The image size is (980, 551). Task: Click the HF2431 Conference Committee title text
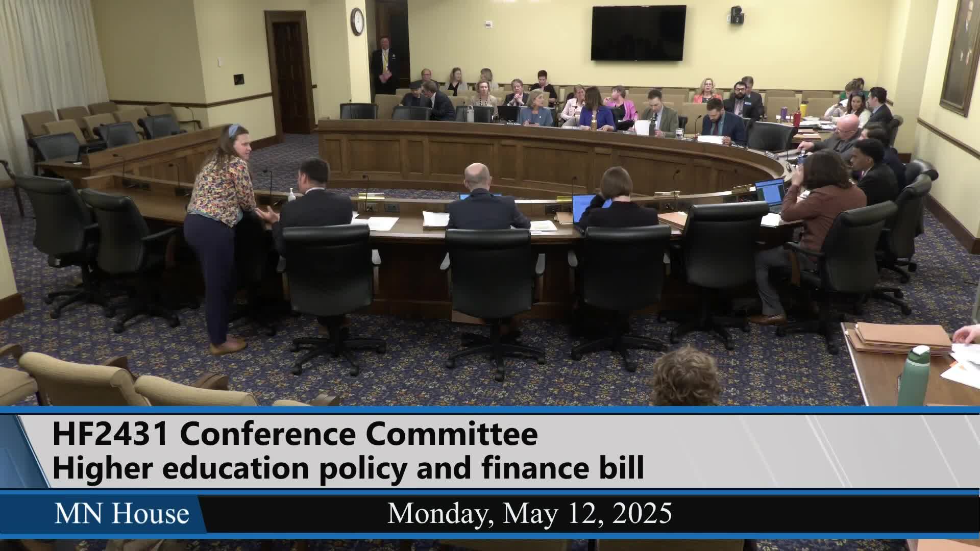coord(295,435)
